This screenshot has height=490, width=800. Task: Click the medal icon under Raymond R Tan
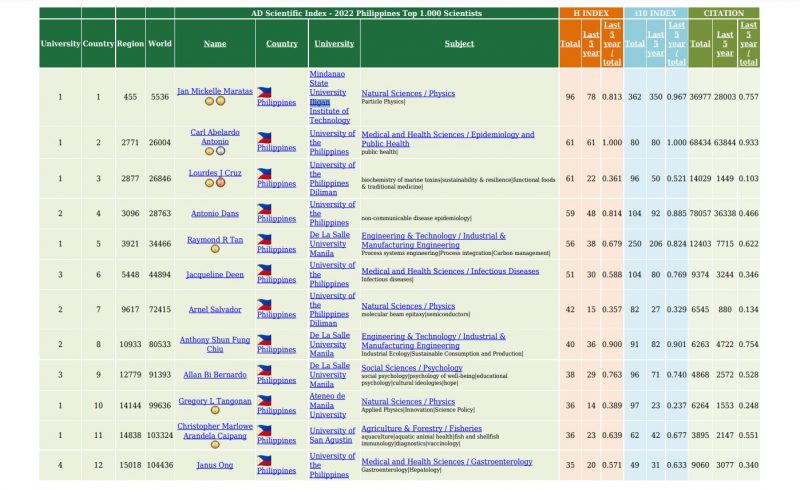(215, 249)
